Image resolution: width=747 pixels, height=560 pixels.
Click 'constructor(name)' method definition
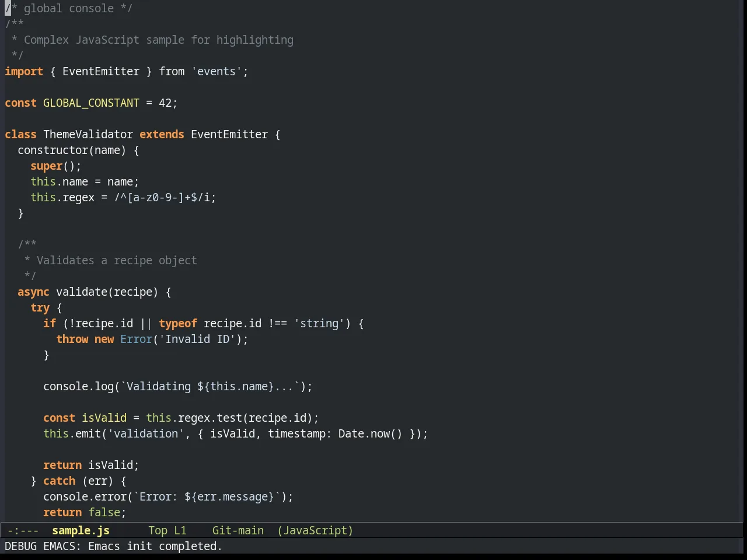tap(72, 150)
